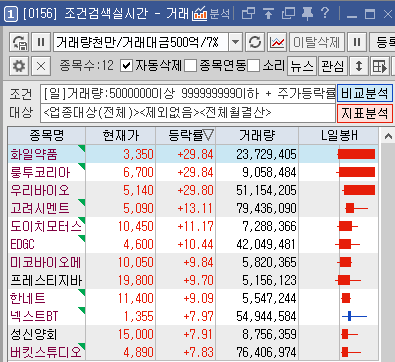The image size is (395, 362).
Task: Click the condition search reload icon at toolbar left
Action: [19, 42]
